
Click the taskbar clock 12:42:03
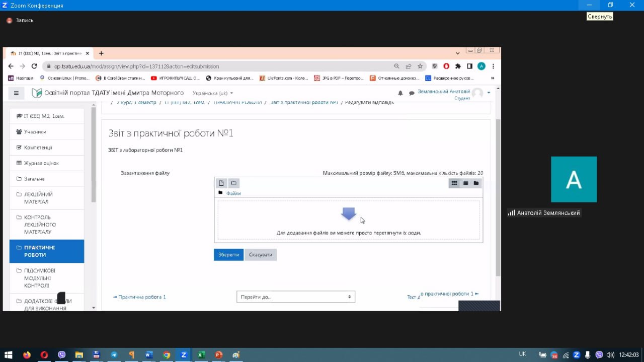point(629,354)
